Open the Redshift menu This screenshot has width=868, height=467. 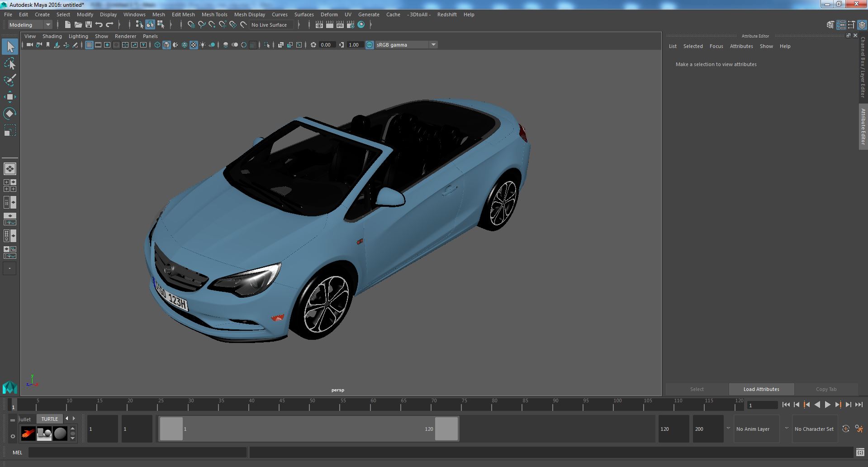[x=447, y=14]
